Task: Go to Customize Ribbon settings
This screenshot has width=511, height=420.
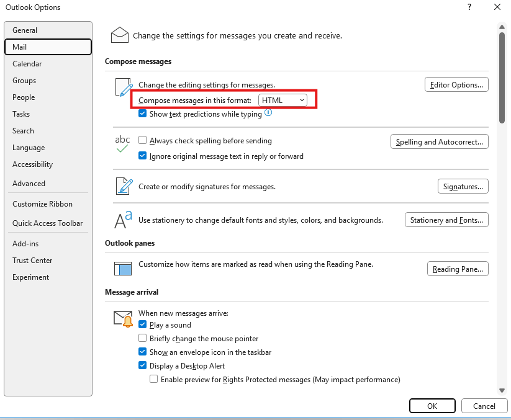Action: [48, 204]
